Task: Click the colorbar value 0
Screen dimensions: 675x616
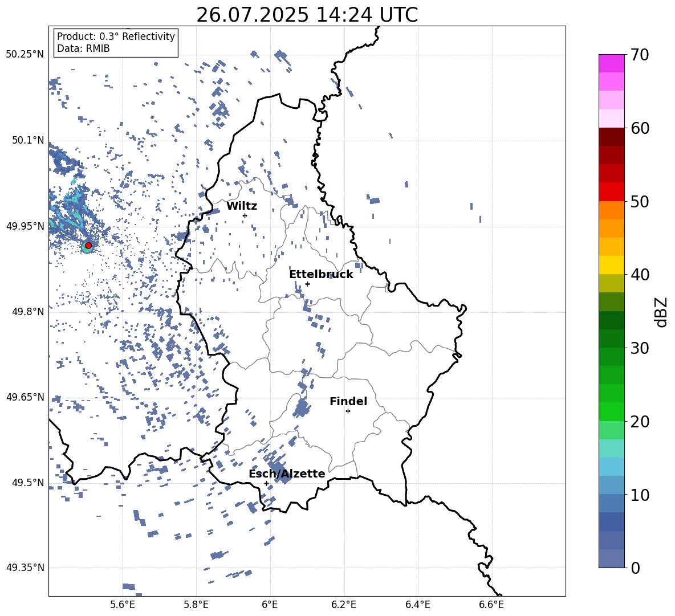Action: [x=635, y=568]
